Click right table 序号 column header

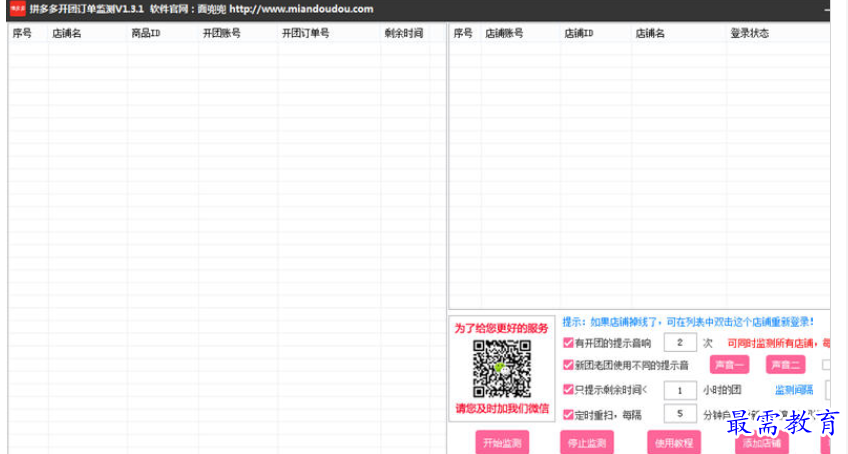click(x=465, y=33)
